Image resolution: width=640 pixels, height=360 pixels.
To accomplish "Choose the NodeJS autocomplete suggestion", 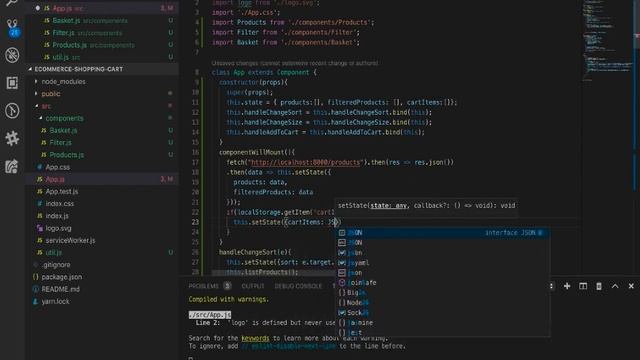I will (x=442, y=302).
